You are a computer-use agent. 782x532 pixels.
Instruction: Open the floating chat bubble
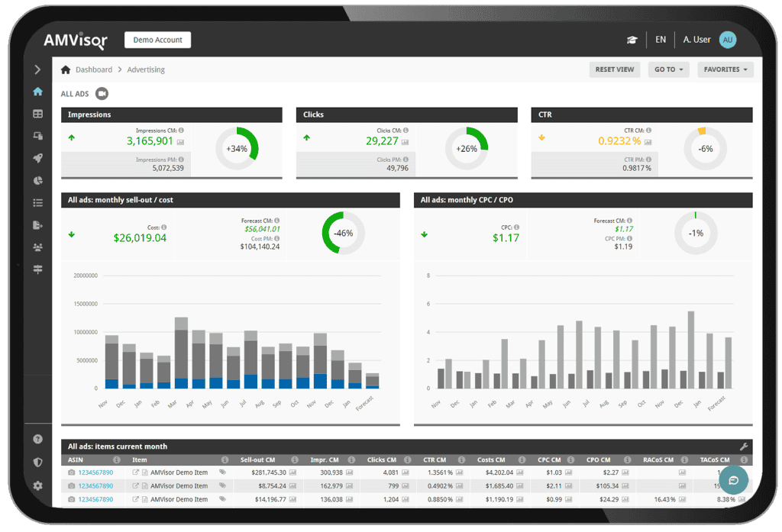click(x=734, y=480)
